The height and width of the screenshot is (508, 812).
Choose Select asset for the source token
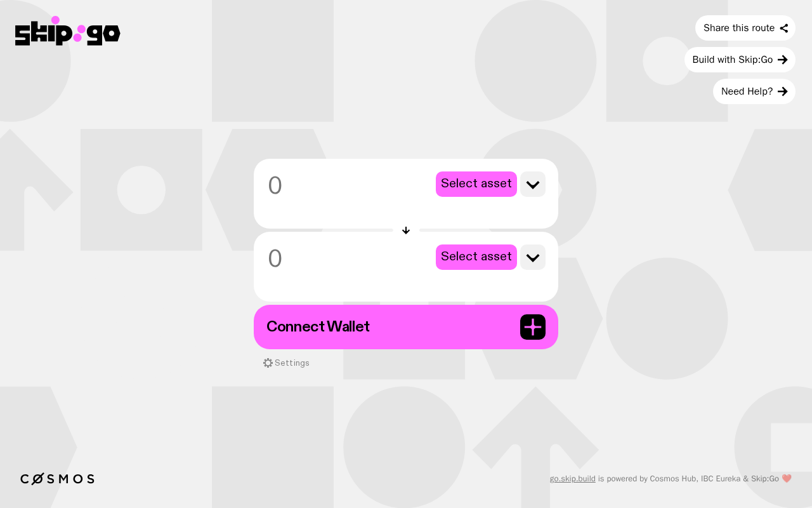(476, 184)
